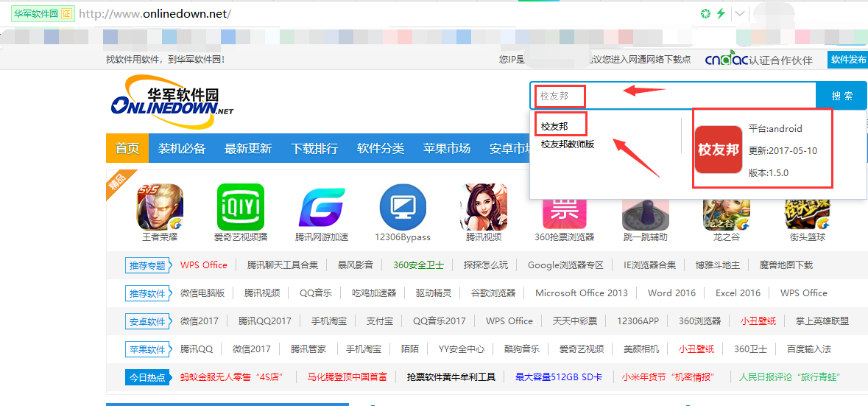The image size is (868, 406).
Task: Open the 跳一跳辅助 app icon
Action: click(x=646, y=214)
